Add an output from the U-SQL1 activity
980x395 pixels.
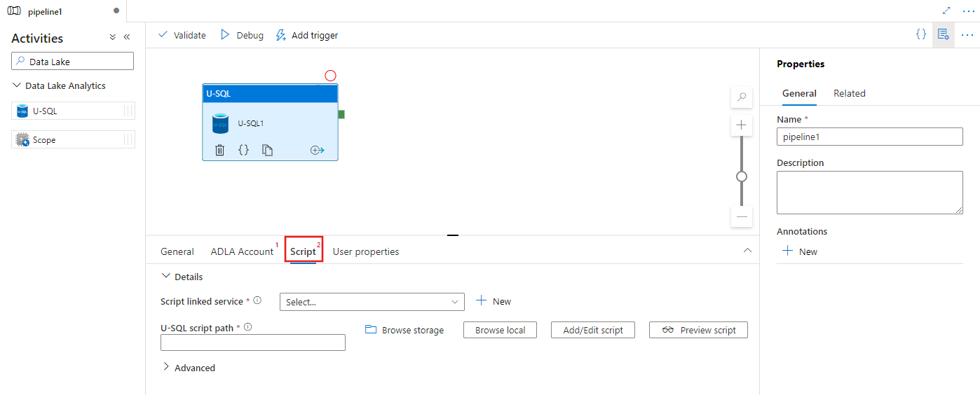click(317, 150)
